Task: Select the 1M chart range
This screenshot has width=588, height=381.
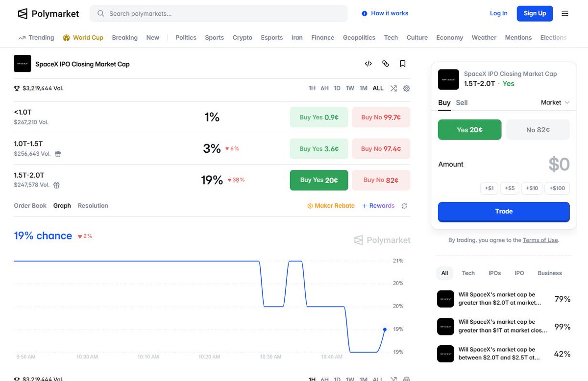Action: pos(363,89)
